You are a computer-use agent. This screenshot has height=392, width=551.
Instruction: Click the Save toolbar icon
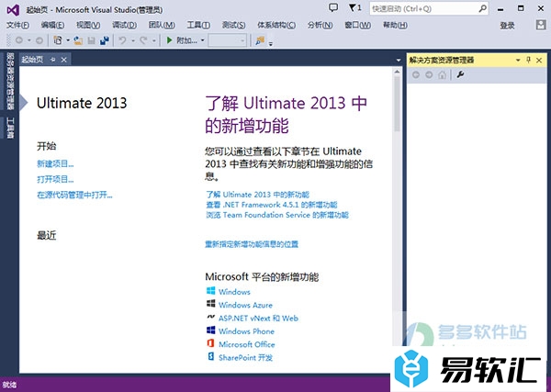[x=91, y=40]
